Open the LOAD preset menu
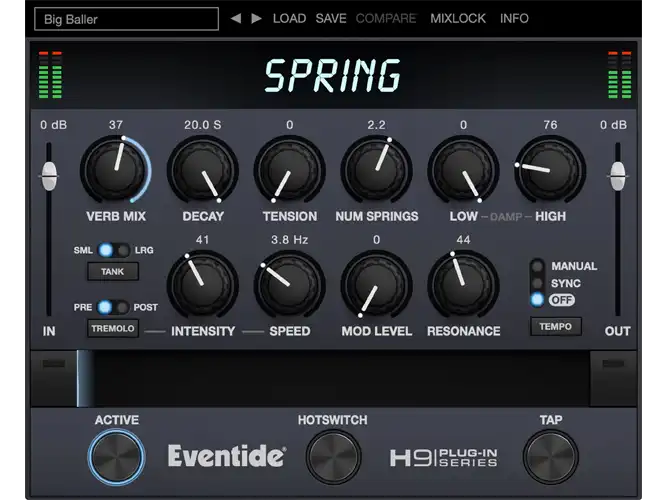Screen dimensions: 667x500 pyautogui.click(x=289, y=18)
